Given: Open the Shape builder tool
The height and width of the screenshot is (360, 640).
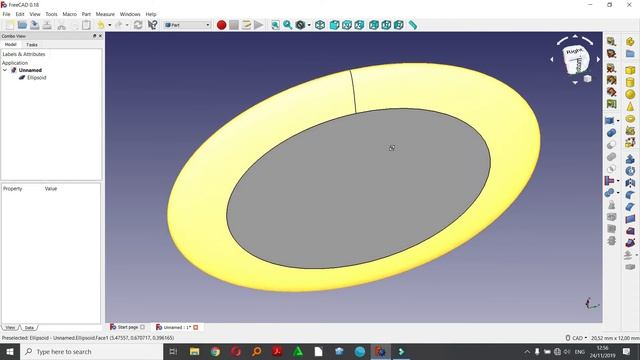Looking at the screenshot, I should click(x=630, y=142).
